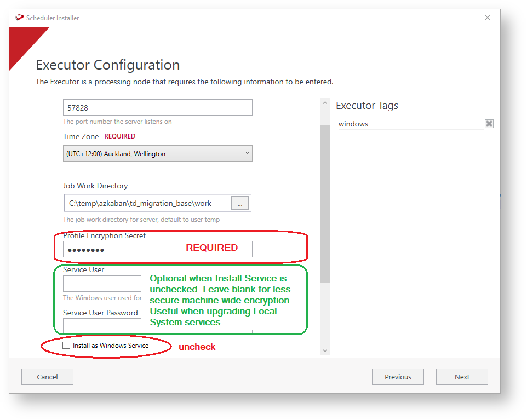
Task: Open the Time Zone dropdown
Action: [x=157, y=154]
